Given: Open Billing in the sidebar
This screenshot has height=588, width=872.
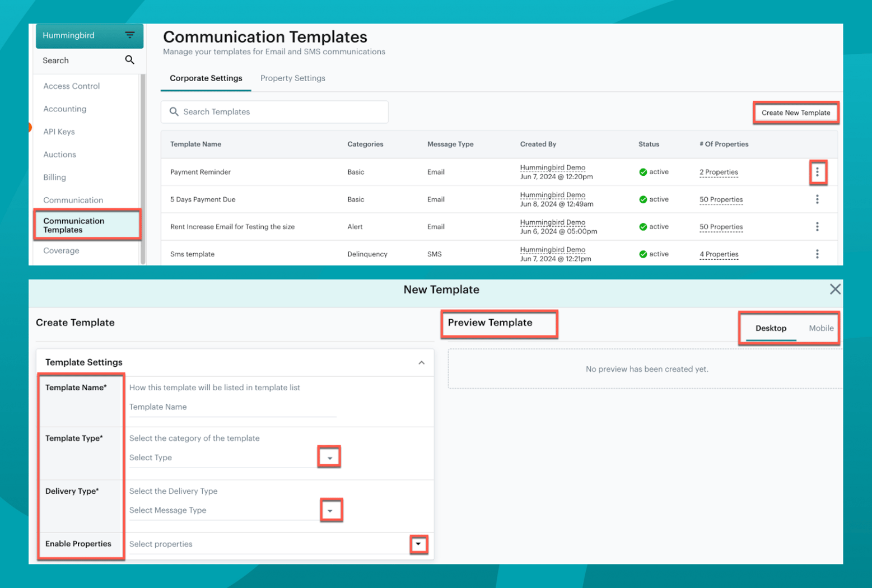Looking at the screenshot, I should coord(54,178).
